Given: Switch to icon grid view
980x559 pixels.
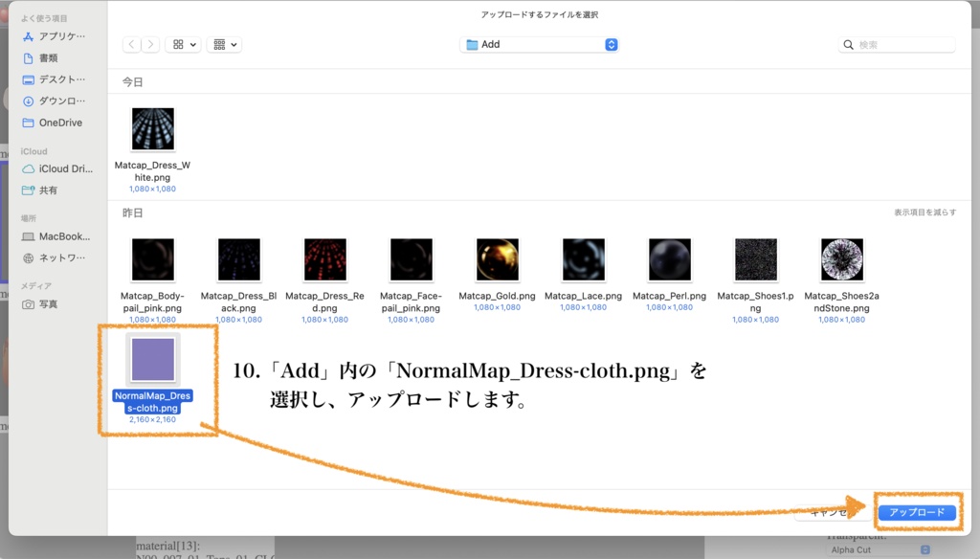Looking at the screenshot, I should coord(177,44).
